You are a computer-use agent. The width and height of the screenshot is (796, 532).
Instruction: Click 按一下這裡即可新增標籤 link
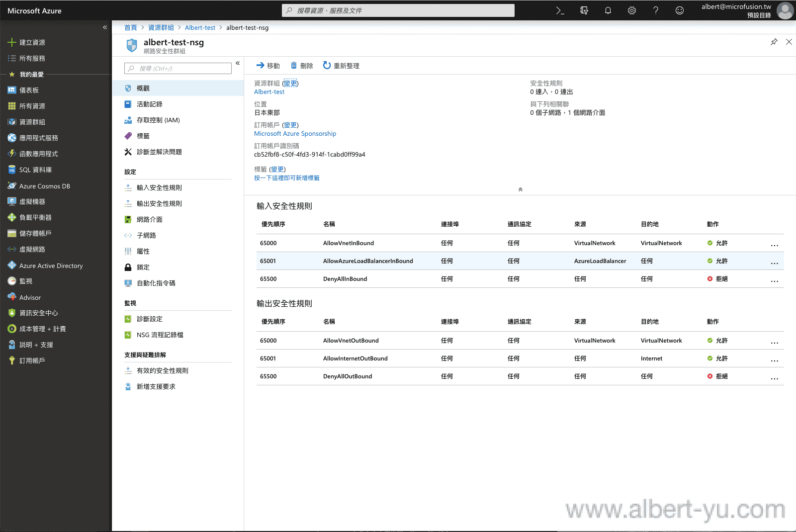(x=287, y=177)
